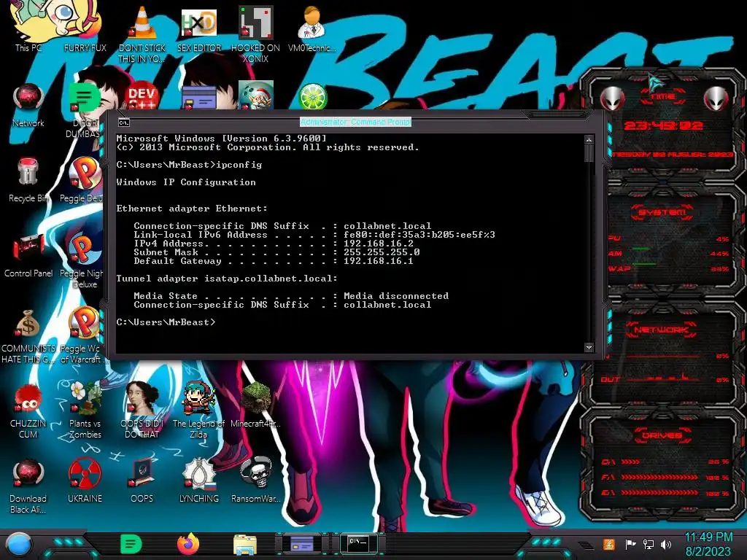Click the Start orb on the taskbar

pyautogui.click(x=19, y=545)
